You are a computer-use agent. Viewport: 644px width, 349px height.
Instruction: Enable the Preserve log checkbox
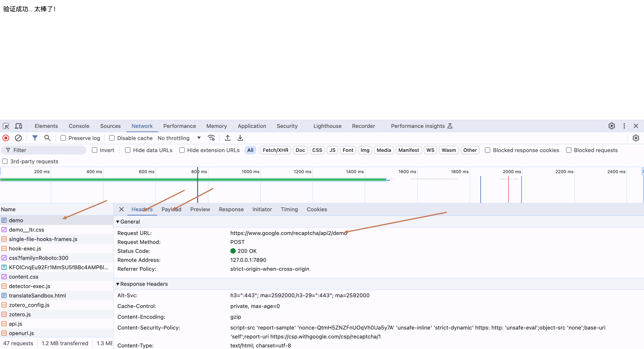click(x=63, y=138)
